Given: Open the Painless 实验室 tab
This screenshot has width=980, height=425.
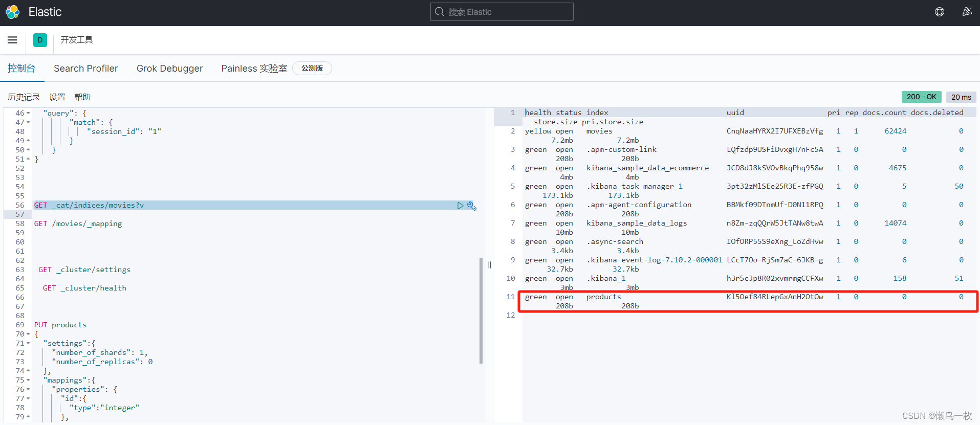Looking at the screenshot, I should (254, 69).
